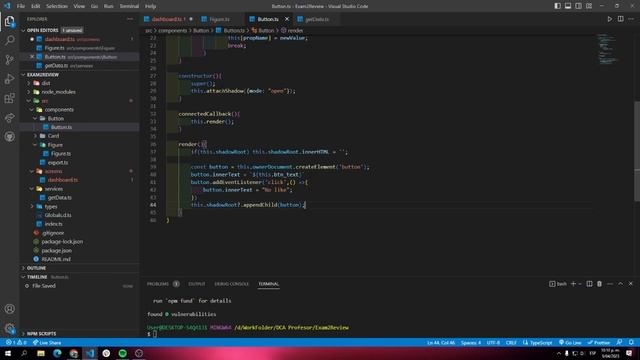640x360 pixels.
Task: Click the Run code play icon
Action: tap(609, 19)
